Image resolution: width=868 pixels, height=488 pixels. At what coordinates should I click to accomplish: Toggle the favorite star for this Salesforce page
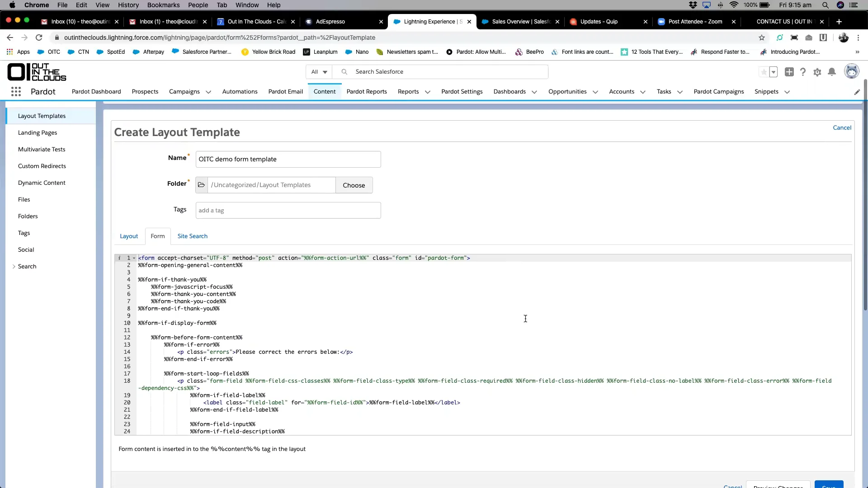tap(764, 72)
